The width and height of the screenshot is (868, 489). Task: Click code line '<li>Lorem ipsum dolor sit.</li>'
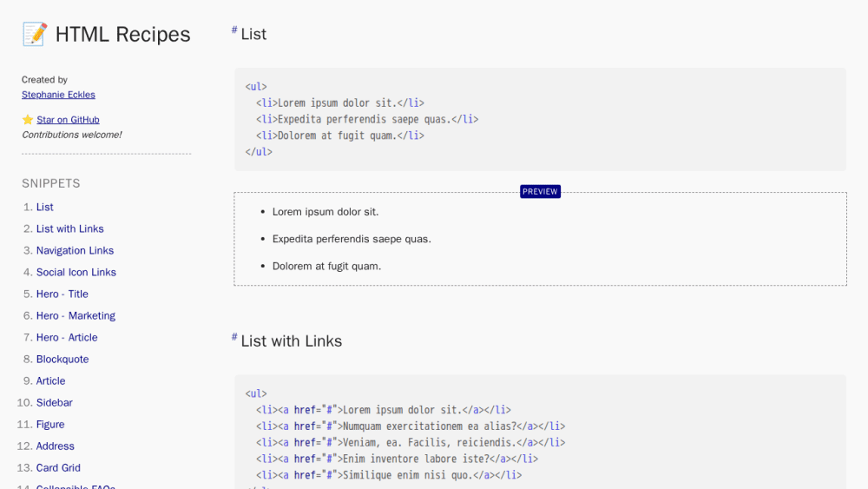pos(340,103)
